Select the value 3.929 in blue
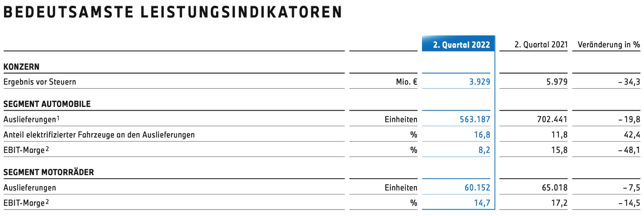The width and height of the screenshot is (644, 216). pos(479,82)
